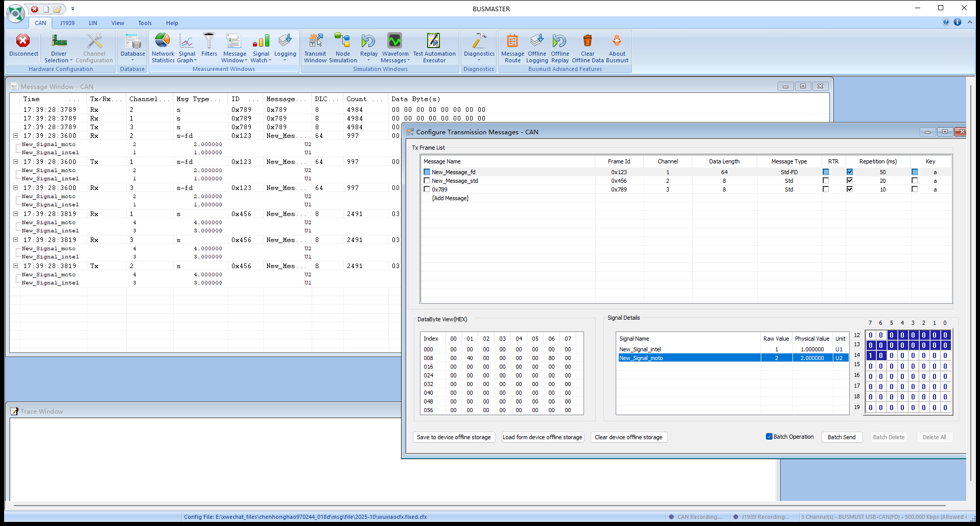Click the new file quick access icon
Screen dimensions: 980x526
46,9
